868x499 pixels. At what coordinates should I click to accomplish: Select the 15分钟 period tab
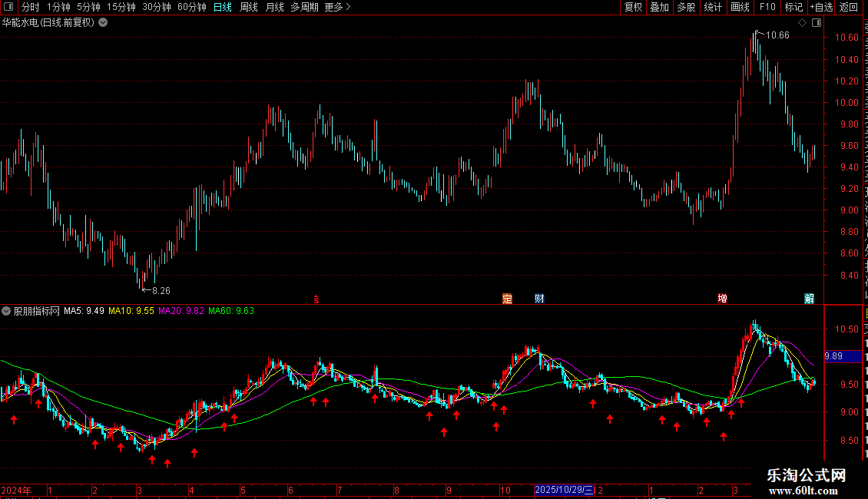pos(121,7)
